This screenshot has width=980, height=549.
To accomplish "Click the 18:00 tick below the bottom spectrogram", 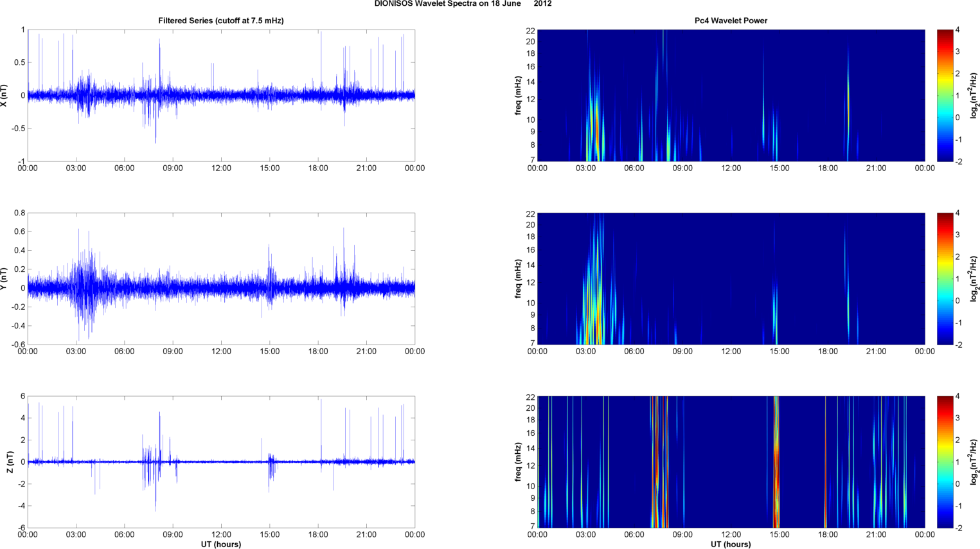I will click(x=828, y=535).
